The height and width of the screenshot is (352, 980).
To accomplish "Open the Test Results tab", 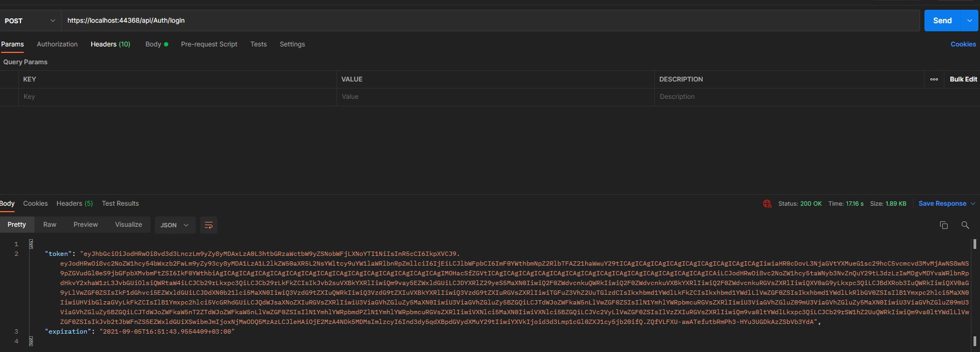I will pyautogui.click(x=120, y=204).
